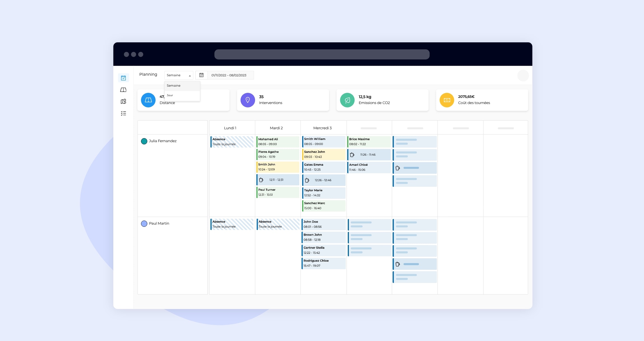The image size is (644, 341).
Task: Click the calendar icon beside date range
Action: 201,75
